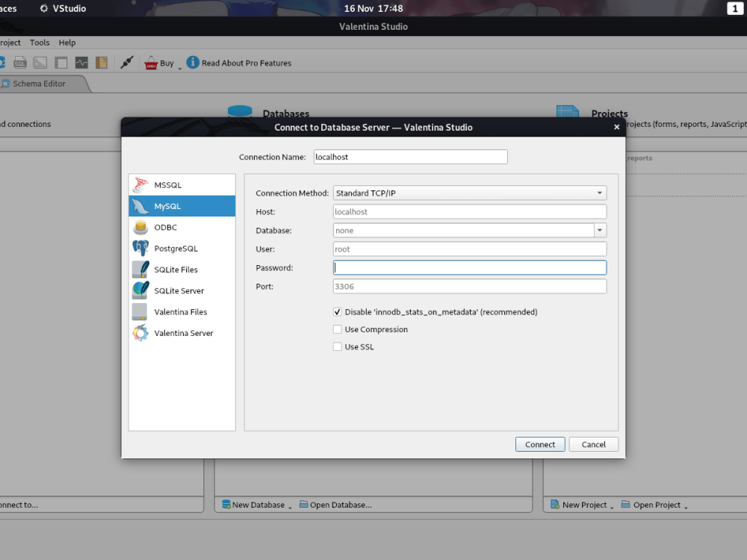The image size is (747, 560).
Task: Click the New Project document icon
Action: (x=555, y=504)
